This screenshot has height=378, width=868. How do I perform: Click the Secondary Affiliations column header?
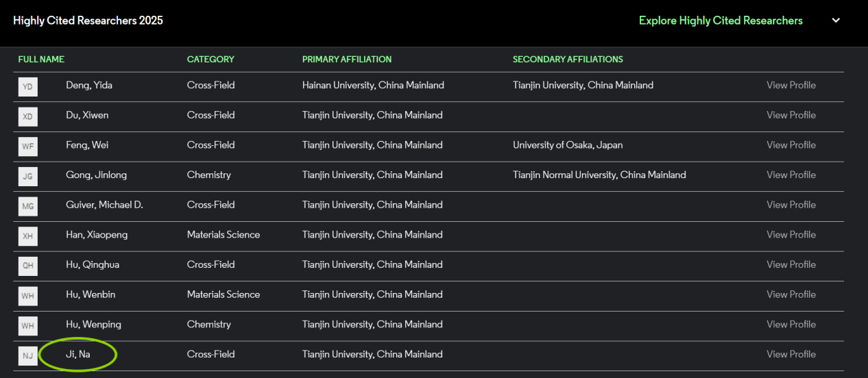[568, 60]
